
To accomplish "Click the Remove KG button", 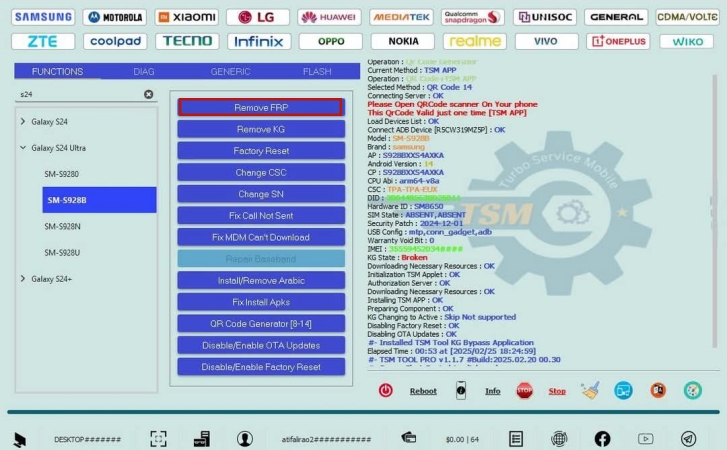I will pyautogui.click(x=261, y=129).
